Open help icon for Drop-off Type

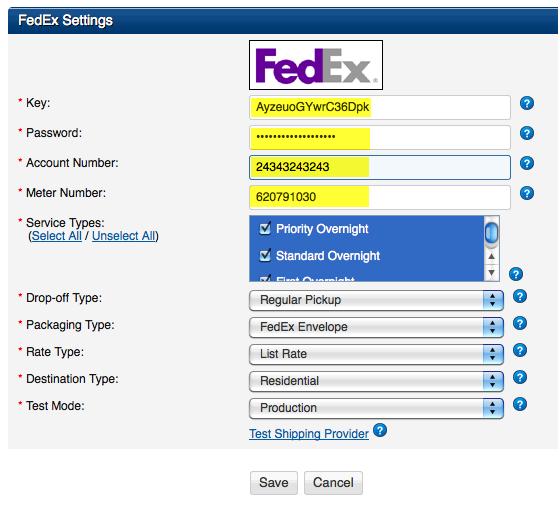point(520,296)
